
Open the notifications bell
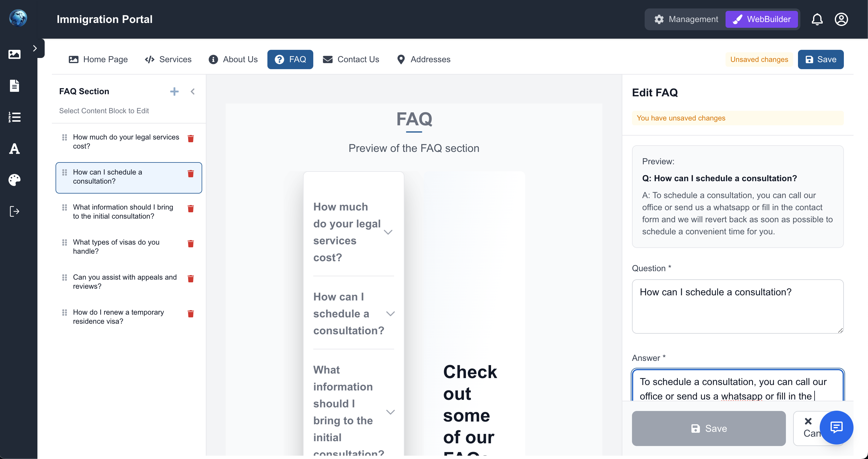coord(817,19)
